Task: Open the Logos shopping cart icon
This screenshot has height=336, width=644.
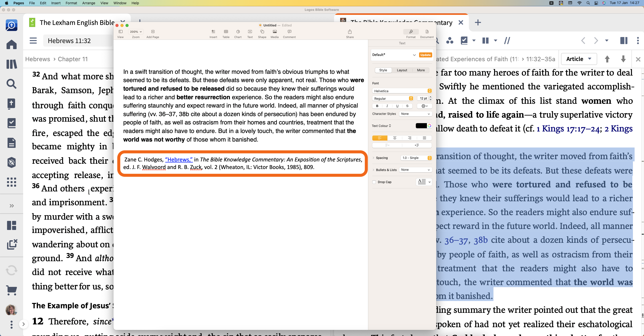Action: (x=12, y=290)
